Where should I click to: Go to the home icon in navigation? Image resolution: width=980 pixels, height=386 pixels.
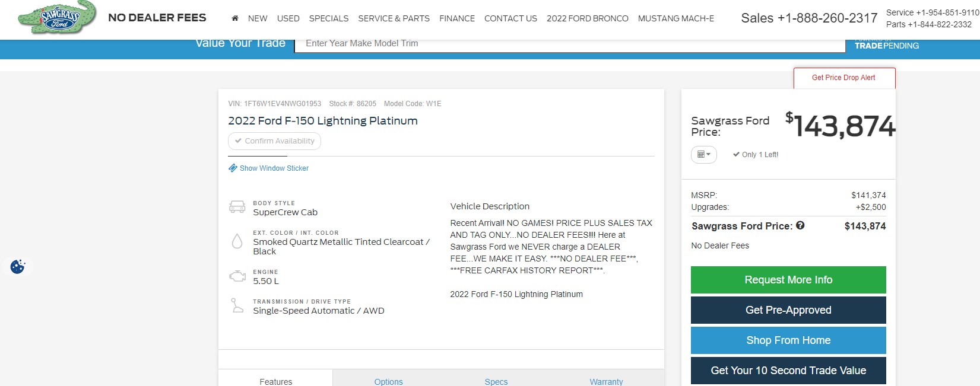pos(235,18)
